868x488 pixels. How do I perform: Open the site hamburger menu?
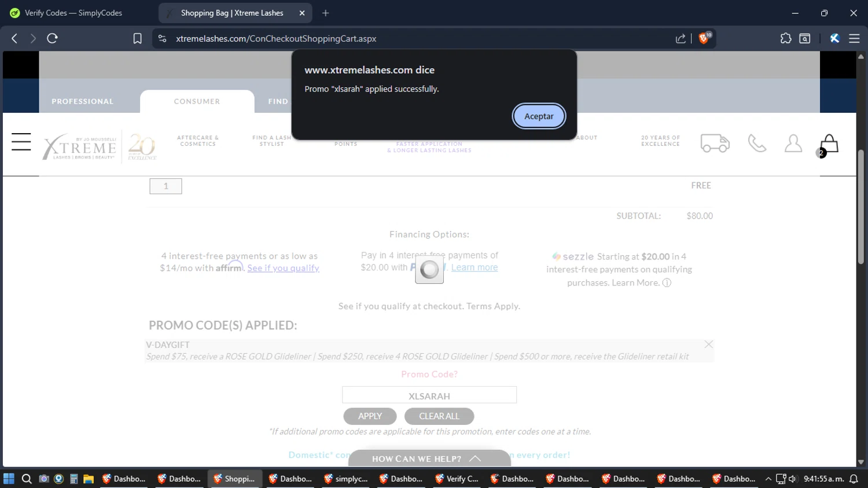coord(21,142)
